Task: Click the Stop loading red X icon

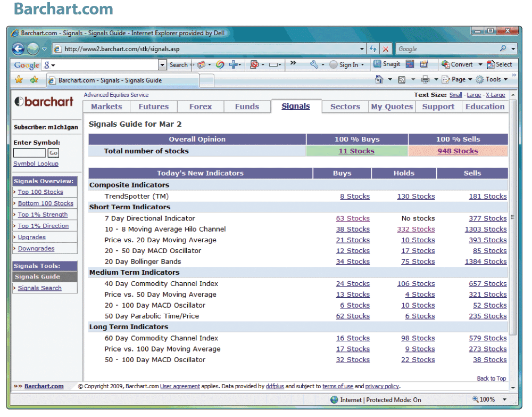Action: point(386,49)
